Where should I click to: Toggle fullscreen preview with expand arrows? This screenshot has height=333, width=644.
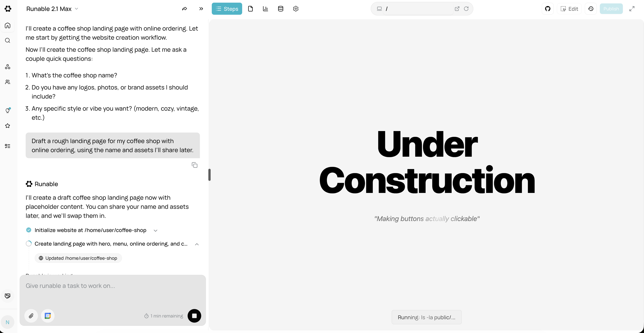pos(632,9)
